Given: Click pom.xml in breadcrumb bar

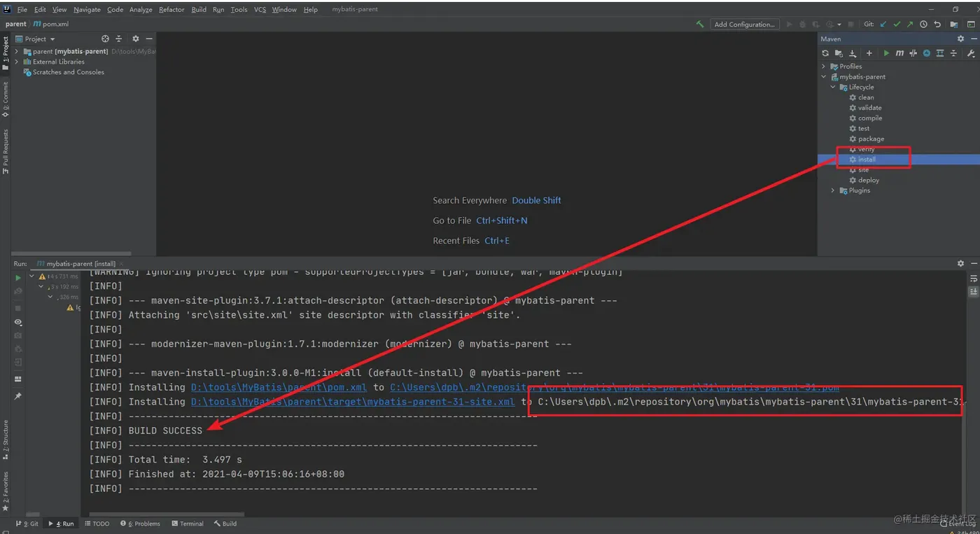Looking at the screenshot, I should tap(51, 24).
